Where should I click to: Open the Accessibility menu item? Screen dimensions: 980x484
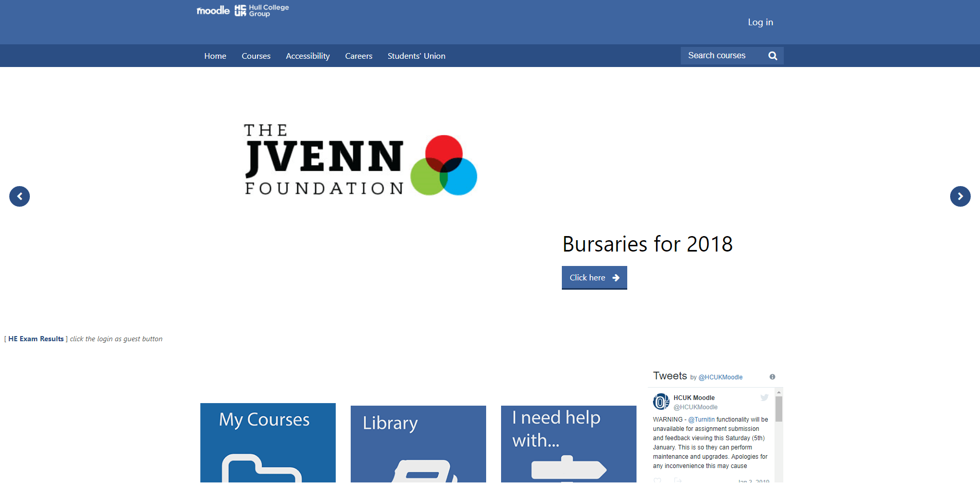pos(308,56)
